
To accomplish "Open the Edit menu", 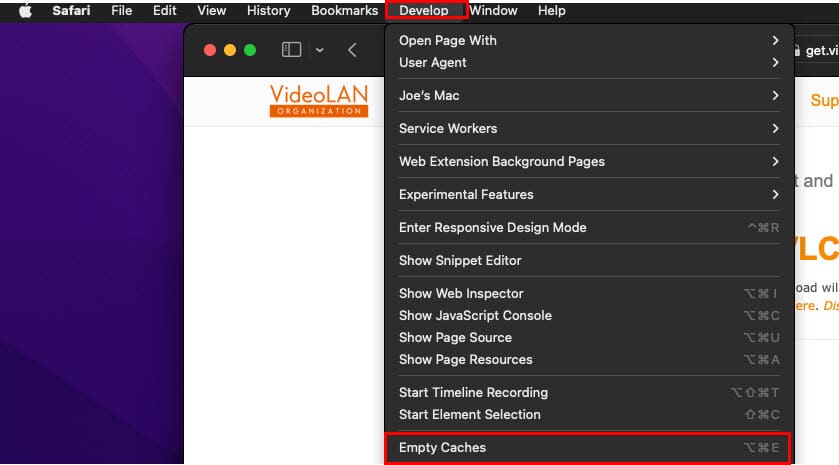I will [164, 11].
